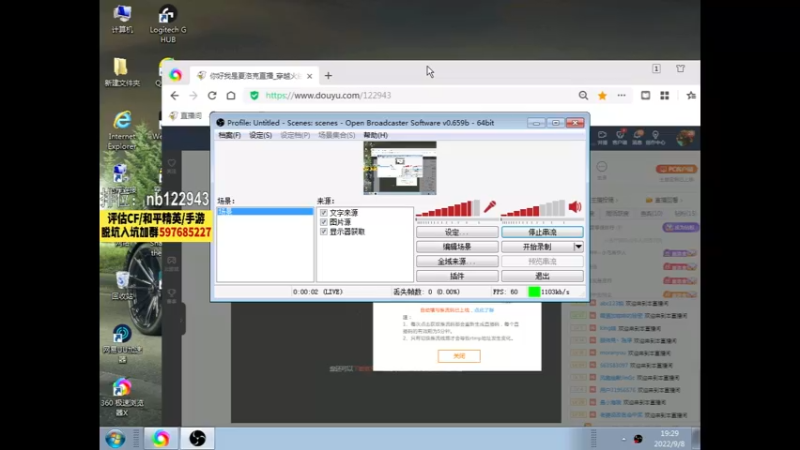800x450 pixels.
Task: Open the 新建文件夹 desktop folder
Action: 122,72
